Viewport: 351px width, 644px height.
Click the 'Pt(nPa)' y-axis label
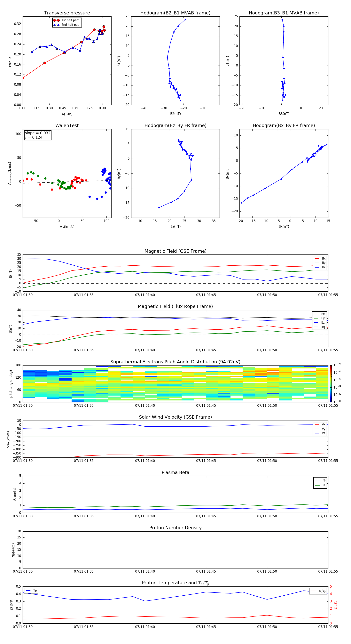[10, 61]
